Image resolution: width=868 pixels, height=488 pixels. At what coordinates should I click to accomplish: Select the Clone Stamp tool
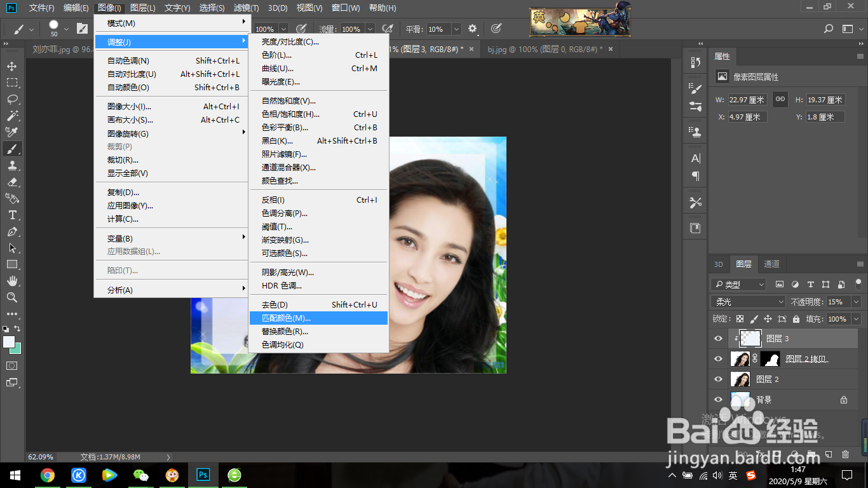12,165
